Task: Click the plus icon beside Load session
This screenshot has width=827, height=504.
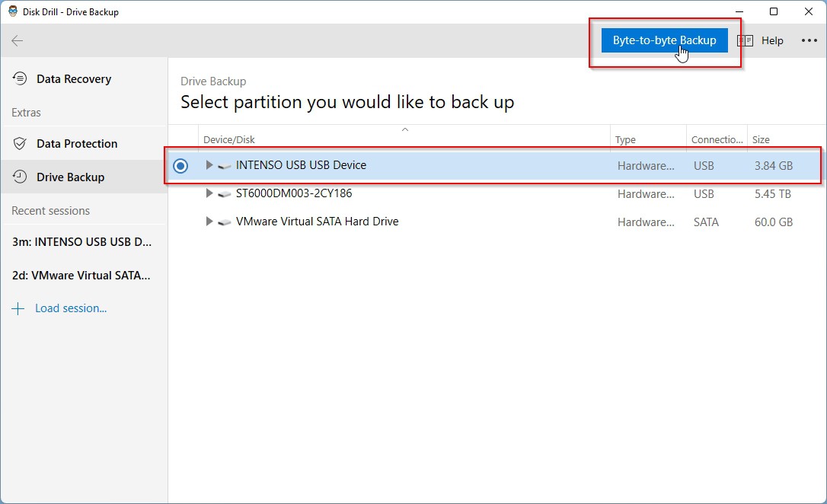Action: coord(18,308)
